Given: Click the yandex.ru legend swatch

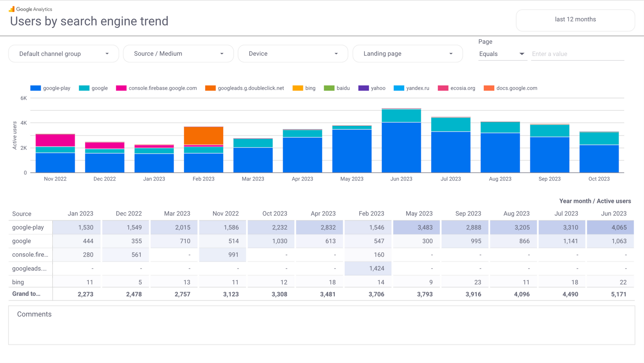Looking at the screenshot, I should (x=399, y=88).
